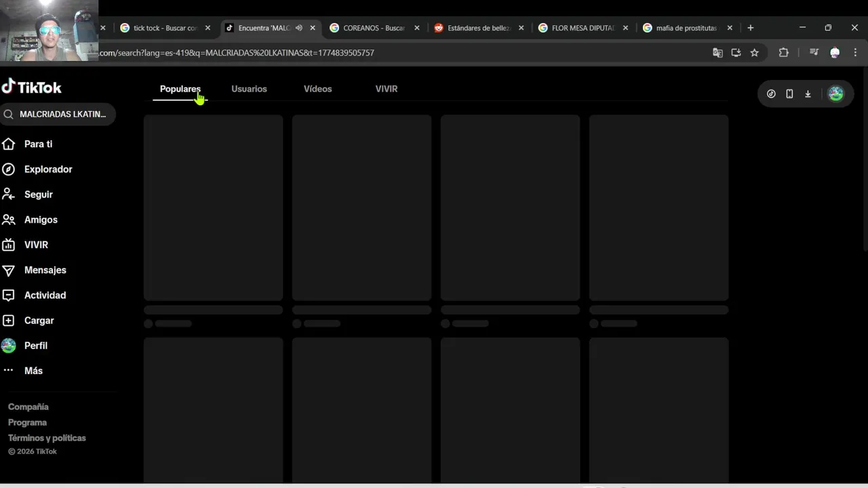
Task: Click the Seguir person icon
Action: point(8,195)
